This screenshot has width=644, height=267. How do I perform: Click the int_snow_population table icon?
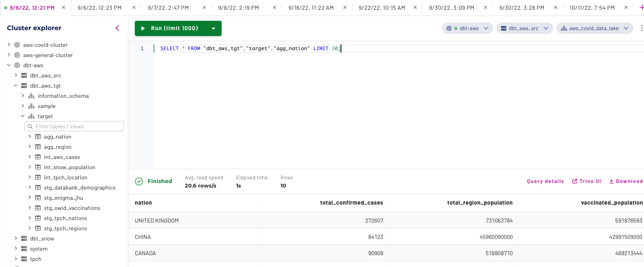click(x=38, y=167)
